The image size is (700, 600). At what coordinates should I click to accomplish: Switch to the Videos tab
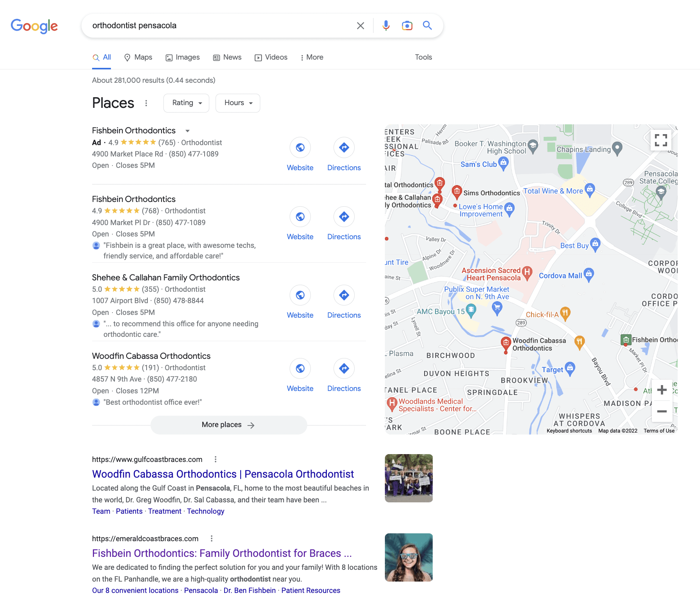click(271, 57)
